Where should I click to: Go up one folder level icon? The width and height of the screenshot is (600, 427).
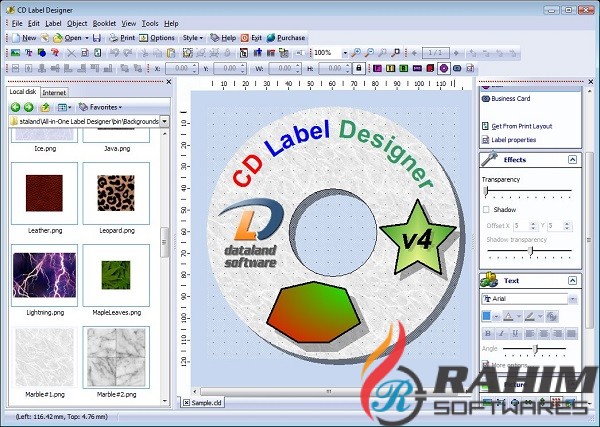(x=45, y=108)
